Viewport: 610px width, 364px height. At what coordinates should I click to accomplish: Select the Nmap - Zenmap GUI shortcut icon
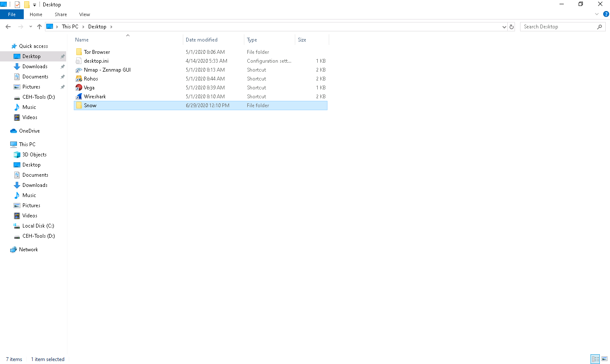[79, 70]
